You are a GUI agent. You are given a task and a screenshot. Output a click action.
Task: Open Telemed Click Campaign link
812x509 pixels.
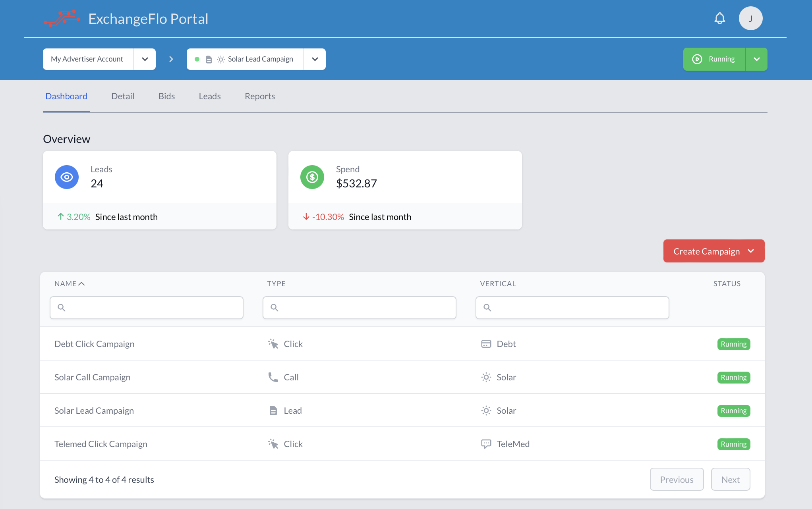[x=101, y=444]
